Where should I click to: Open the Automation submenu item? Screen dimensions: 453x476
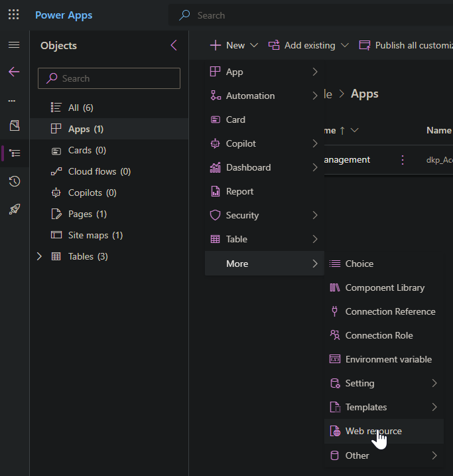tap(265, 96)
